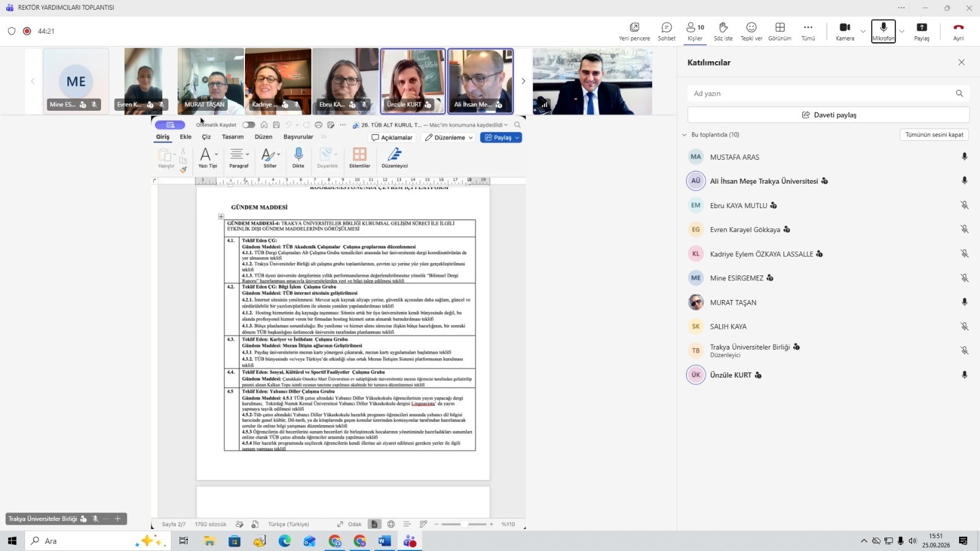Image resolution: width=980 pixels, height=551 pixels.
Task: Show next participant video tiles
Action: pyautogui.click(x=523, y=81)
